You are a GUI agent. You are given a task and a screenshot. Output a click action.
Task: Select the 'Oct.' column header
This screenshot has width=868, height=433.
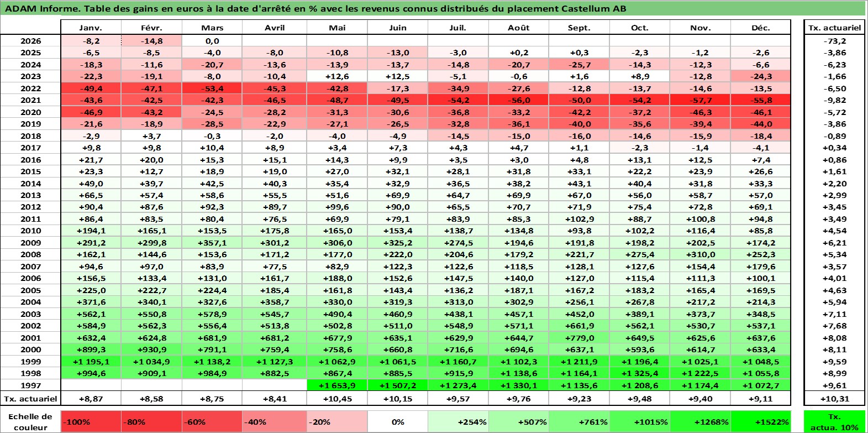[x=640, y=28]
